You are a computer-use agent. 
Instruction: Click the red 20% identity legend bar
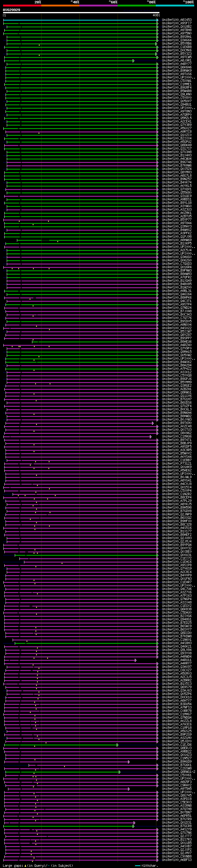pos(22,6)
